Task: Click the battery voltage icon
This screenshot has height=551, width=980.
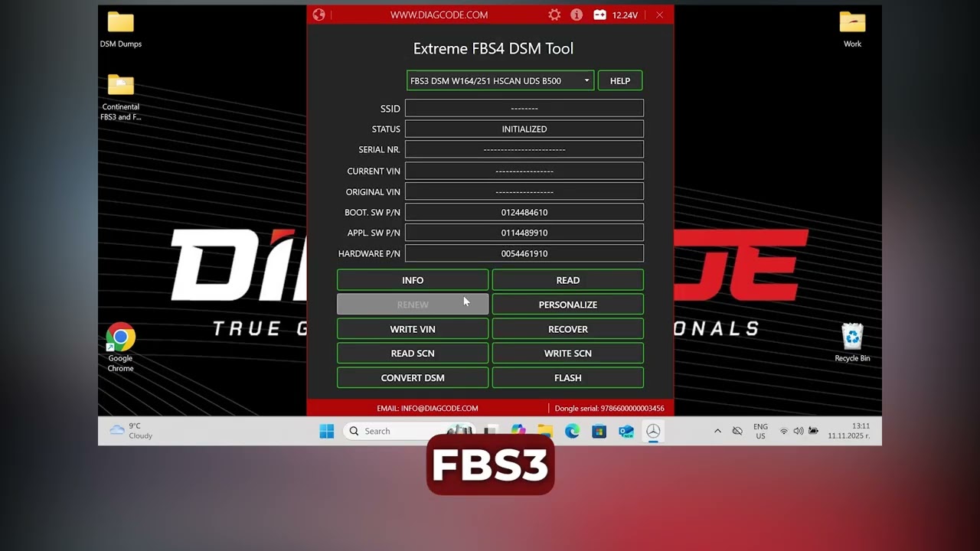Action: point(599,15)
